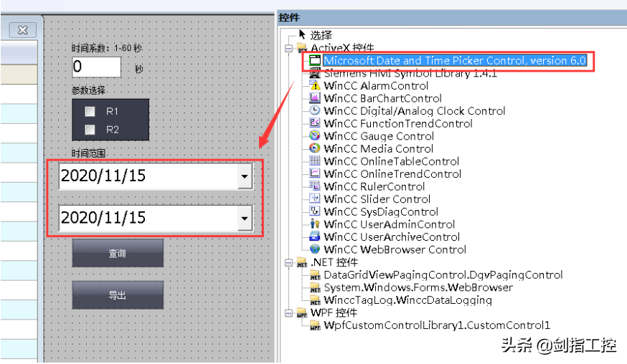Collapse the ActiveX 控件 tree node

(289, 48)
